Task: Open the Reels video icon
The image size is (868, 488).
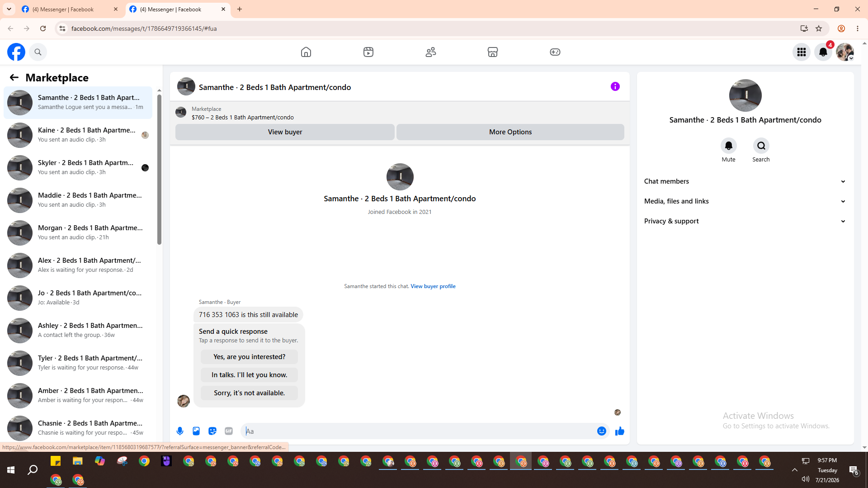Action: click(368, 52)
